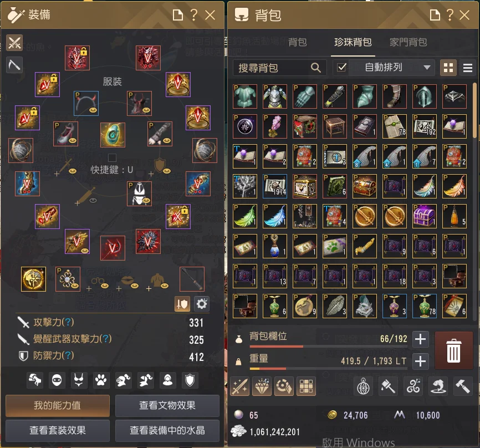This screenshot has height=448, width=480.
Task: Open the gear settings icon in equipment panel
Action: point(201,304)
